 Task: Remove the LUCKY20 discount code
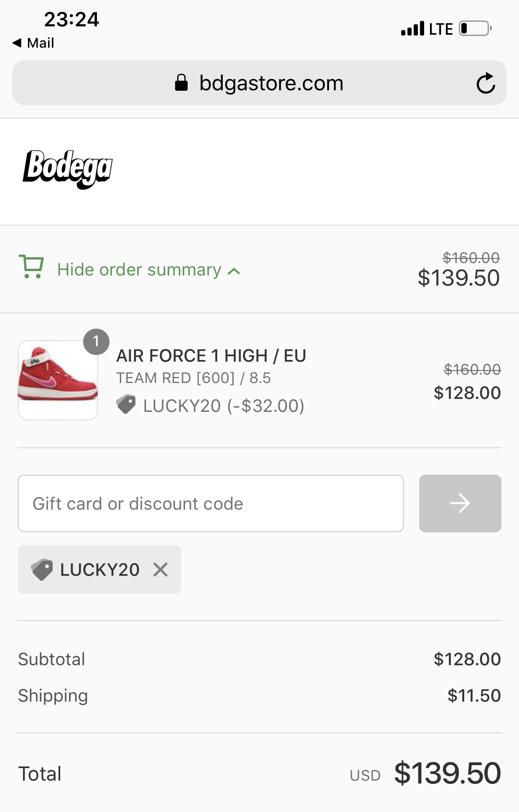[160, 569]
